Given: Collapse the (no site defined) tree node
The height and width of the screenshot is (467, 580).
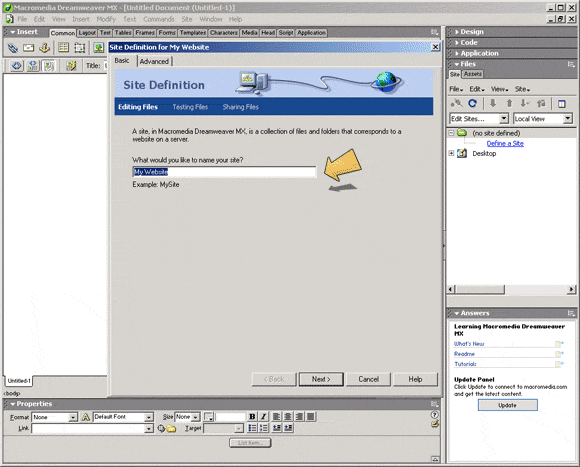Looking at the screenshot, I should pos(451,133).
